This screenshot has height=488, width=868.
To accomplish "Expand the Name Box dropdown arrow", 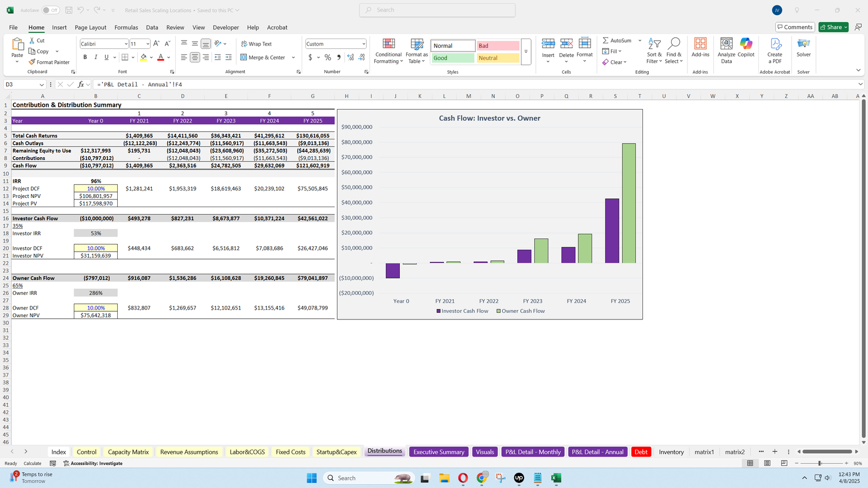I will pyautogui.click(x=42, y=85).
